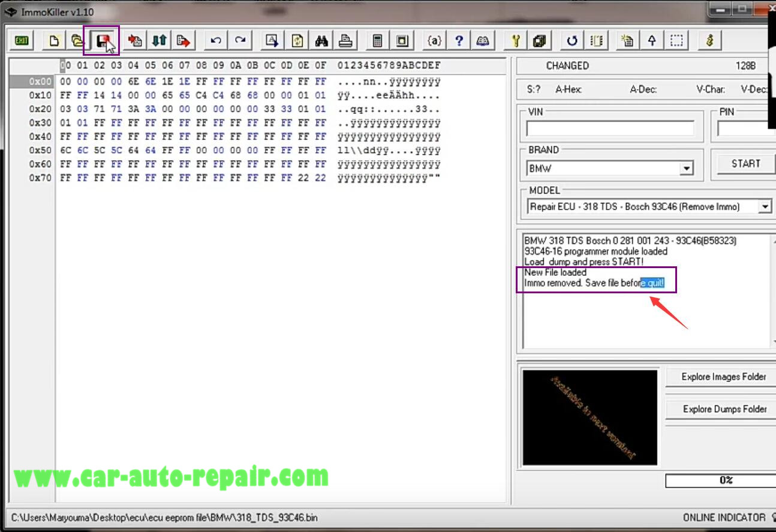Click the 128B size label
Viewport: 776px width, 532px height.
746,66
